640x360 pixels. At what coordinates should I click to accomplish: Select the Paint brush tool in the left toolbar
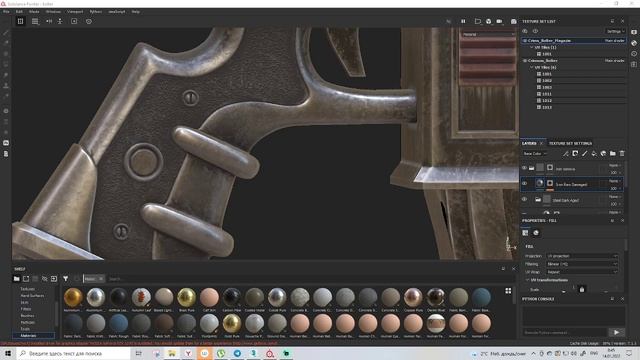[6, 32]
